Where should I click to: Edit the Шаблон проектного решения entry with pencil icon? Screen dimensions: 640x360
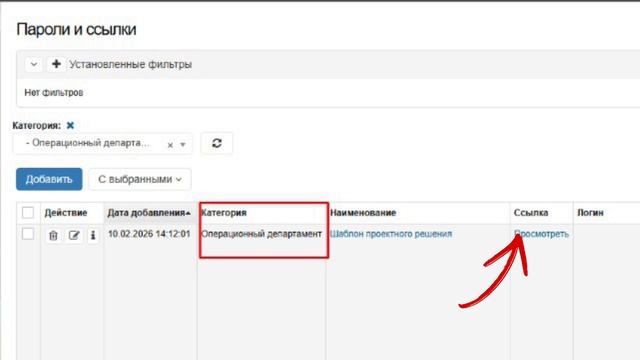[x=74, y=236]
